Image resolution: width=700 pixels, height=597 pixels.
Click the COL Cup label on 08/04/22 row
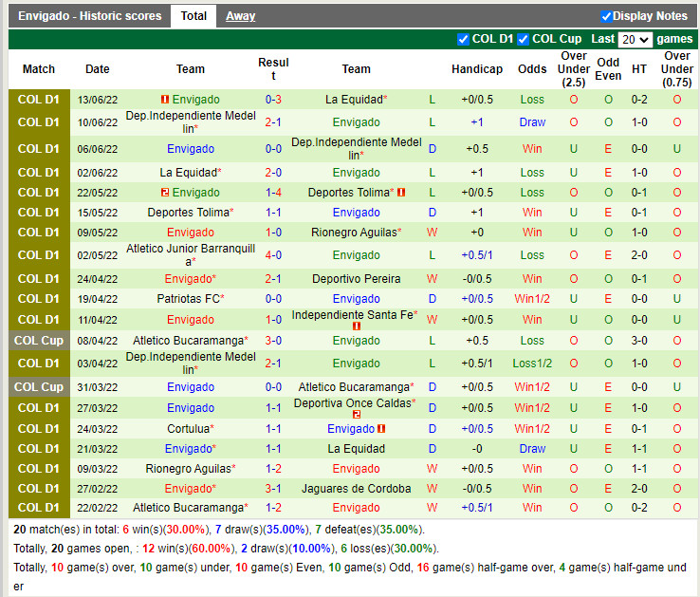pos(39,341)
